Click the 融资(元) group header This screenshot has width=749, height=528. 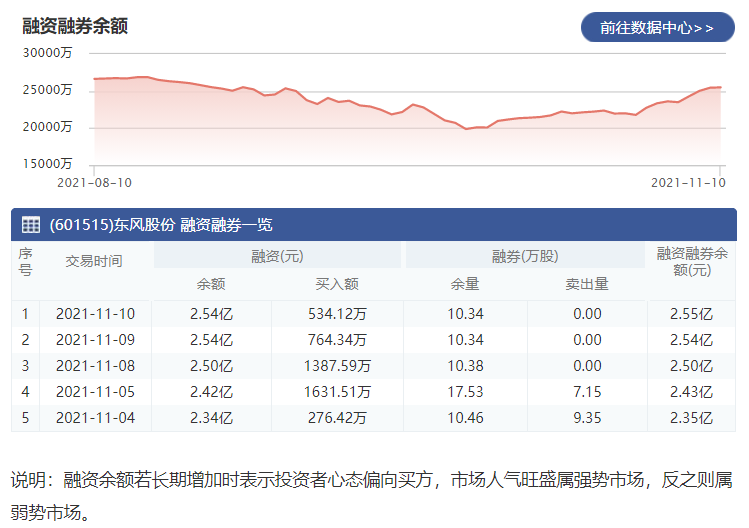pyautogui.click(x=277, y=256)
